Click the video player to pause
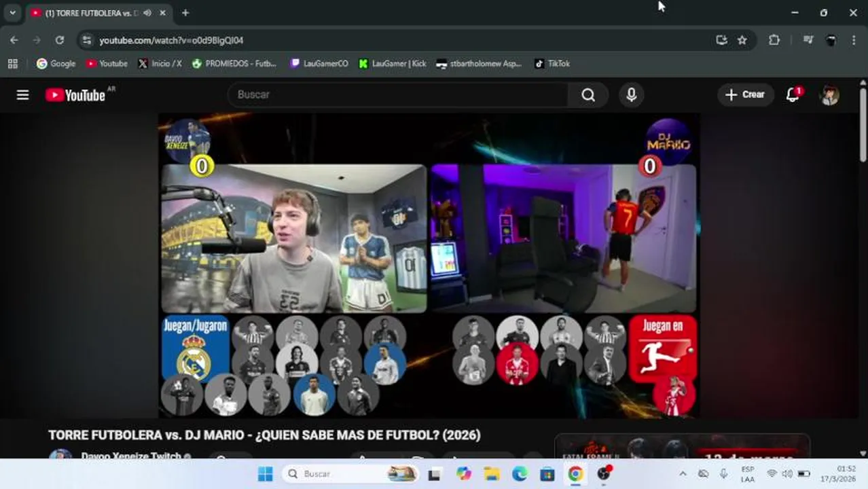 [x=429, y=265]
